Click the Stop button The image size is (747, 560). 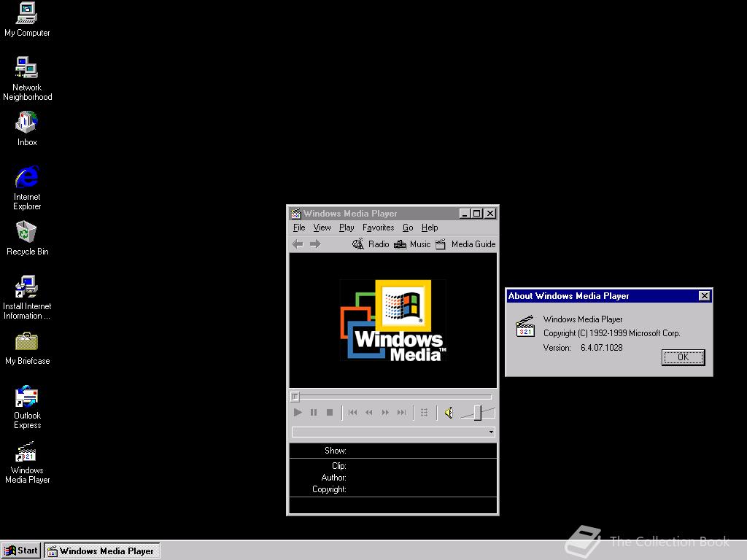point(330,413)
